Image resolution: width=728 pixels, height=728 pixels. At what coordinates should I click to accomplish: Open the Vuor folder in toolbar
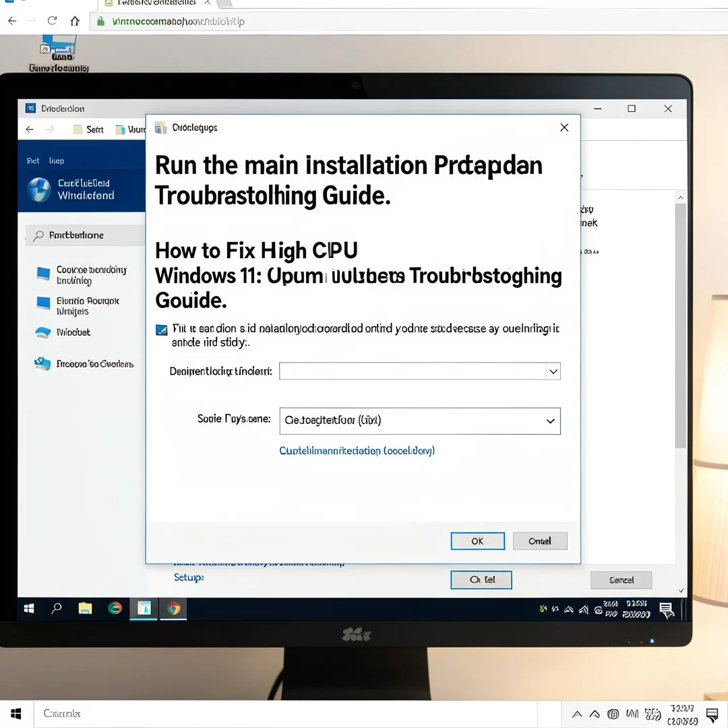click(x=131, y=129)
